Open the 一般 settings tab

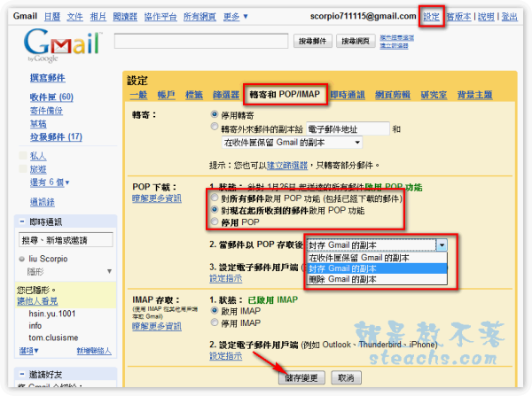[x=138, y=95]
